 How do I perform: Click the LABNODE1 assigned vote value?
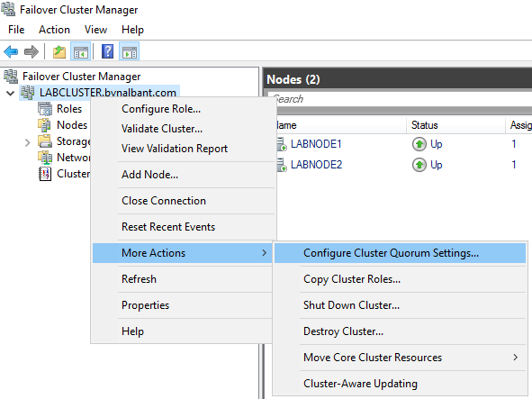coord(514,144)
